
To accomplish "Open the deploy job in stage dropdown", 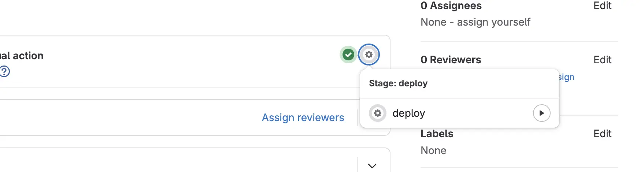I will [x=408, y=113].
